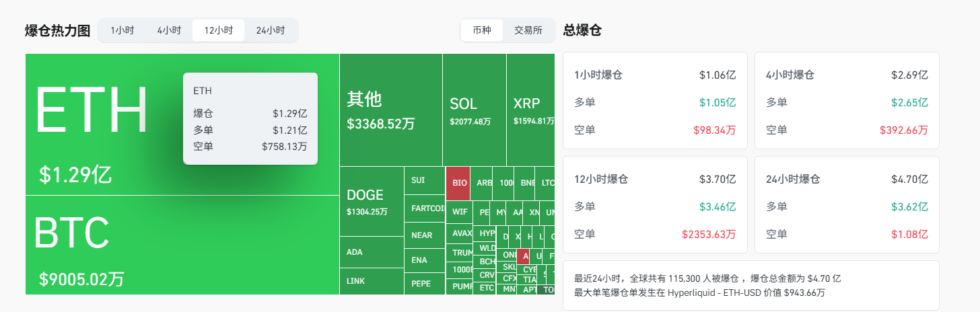Click the Hyperliquid ETH-USD largest liquidation line
Screen dimensions: 980x312
(x=700, y=292)
